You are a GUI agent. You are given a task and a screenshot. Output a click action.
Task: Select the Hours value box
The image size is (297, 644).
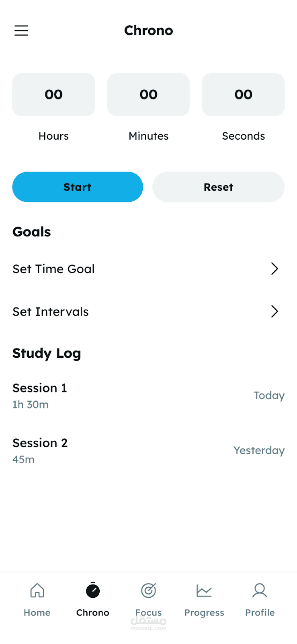(x=53, y=95)
